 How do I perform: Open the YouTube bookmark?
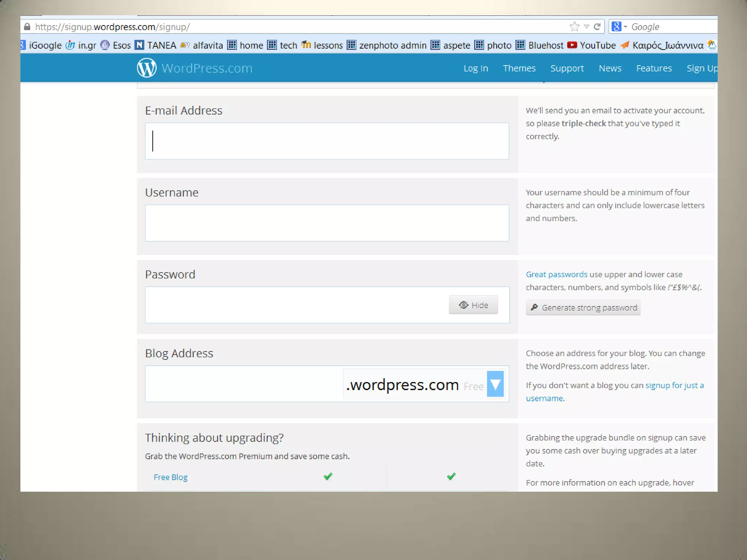tap(591, 45)
